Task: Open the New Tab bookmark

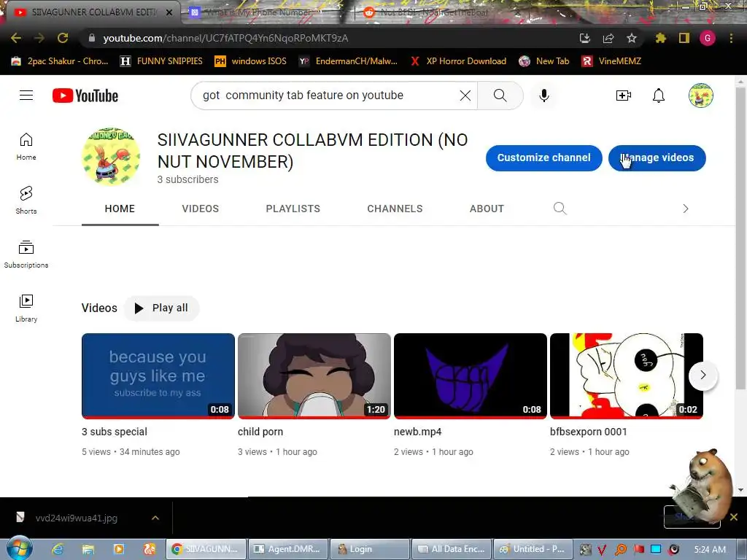Action: pos(544,61)
